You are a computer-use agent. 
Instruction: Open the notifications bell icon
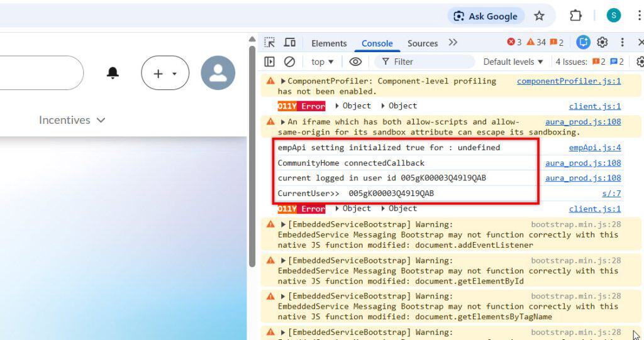tap(113, 73)
